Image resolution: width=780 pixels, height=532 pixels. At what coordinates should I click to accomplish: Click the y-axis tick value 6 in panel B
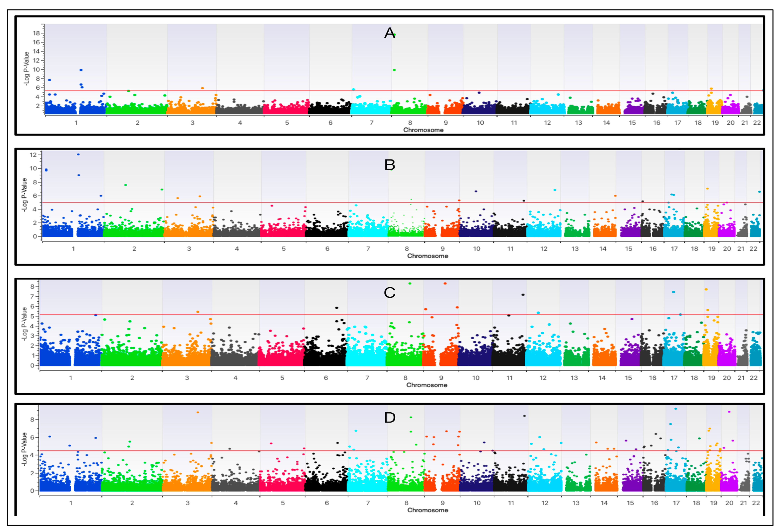(x=35, y=196)
